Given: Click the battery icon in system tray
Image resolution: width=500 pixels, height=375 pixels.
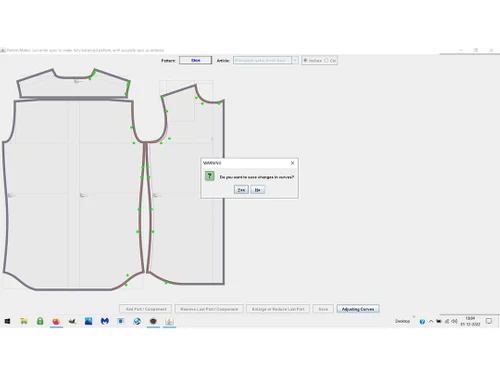Looking at the screenshot, I should (439, 321).
